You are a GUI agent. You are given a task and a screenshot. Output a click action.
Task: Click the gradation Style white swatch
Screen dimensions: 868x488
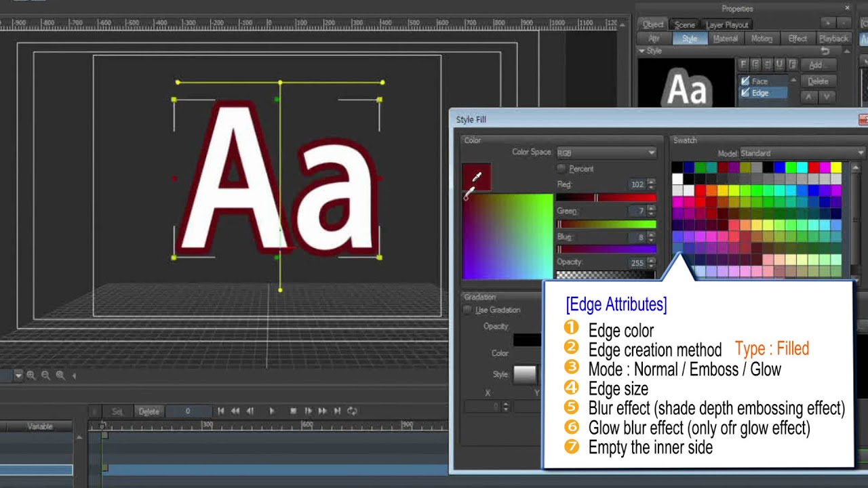pyautogui.click(x=525, y=374)
